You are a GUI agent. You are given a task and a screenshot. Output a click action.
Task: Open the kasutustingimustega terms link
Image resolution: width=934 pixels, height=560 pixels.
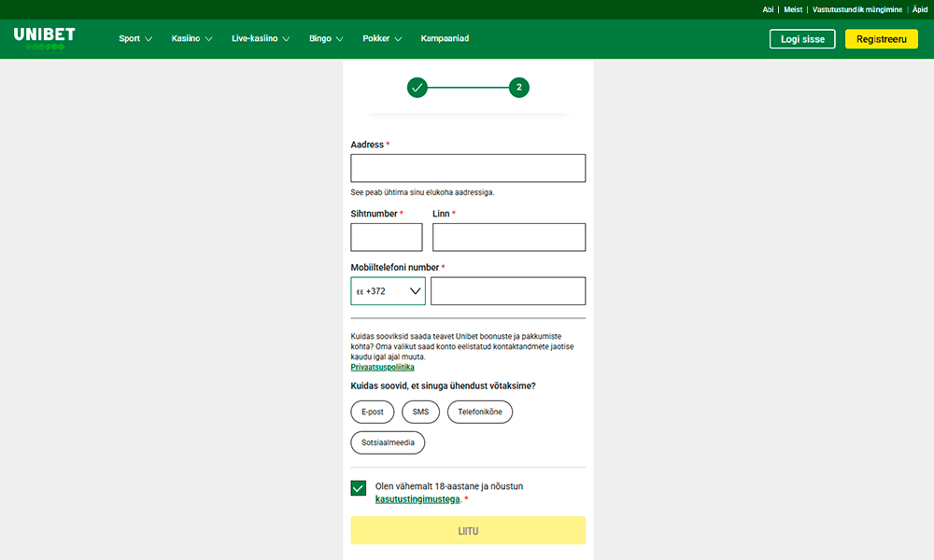tap(417, 499)
